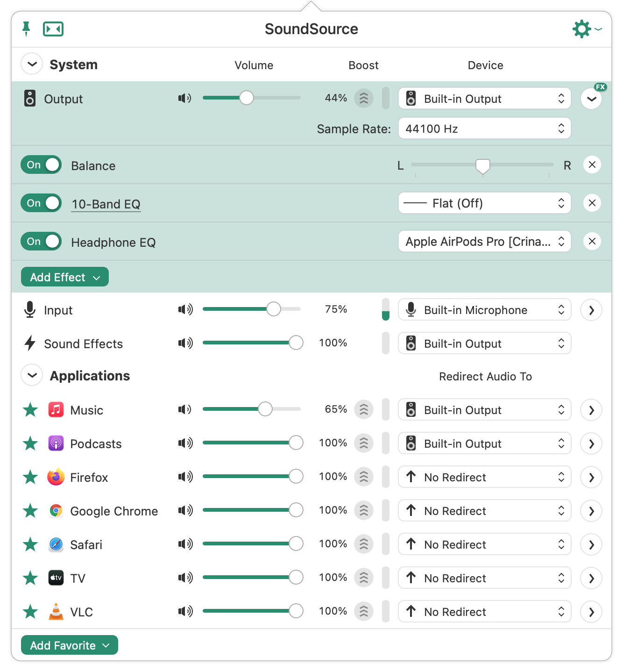
Task: Open the 10-Band EQ preset dropdown
Action: [485, 203]
